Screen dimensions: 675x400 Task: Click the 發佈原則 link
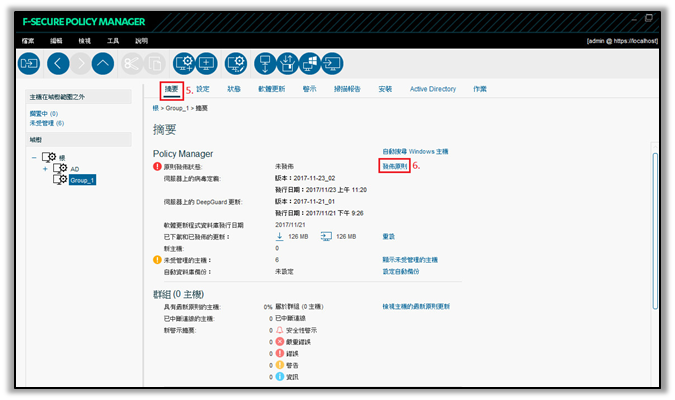(x=395, y=166)
